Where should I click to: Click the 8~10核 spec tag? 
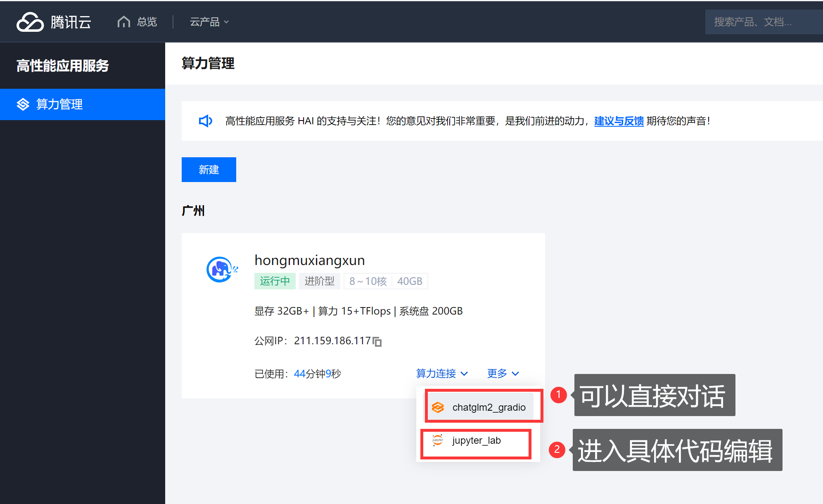(x=368, y=281)
